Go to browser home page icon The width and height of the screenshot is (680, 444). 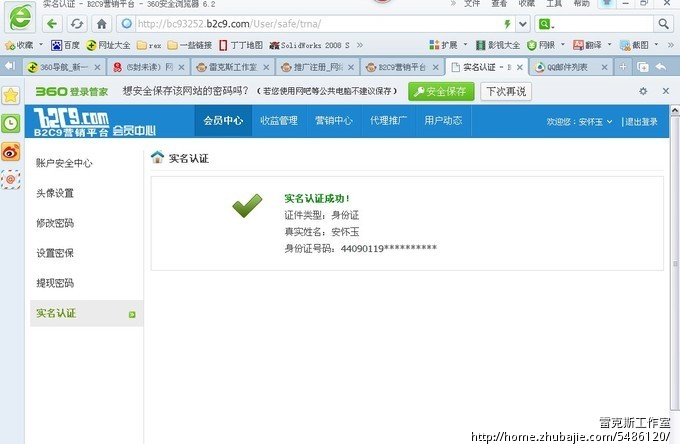click(101, 24)
